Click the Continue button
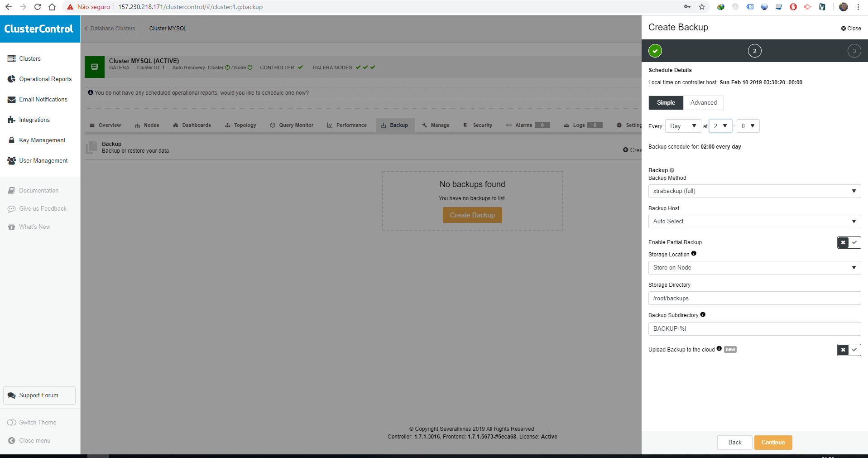Screen dimensions: 868x458 pos(772,443)
